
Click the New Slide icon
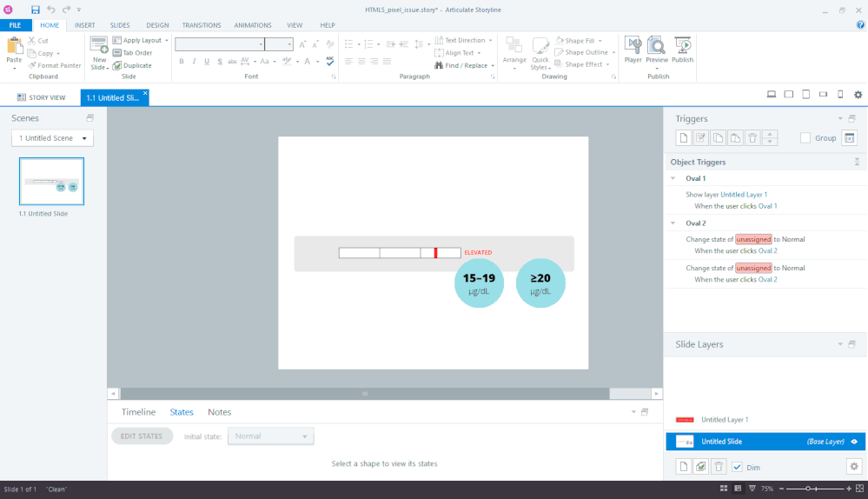click(x=99, y=49)
